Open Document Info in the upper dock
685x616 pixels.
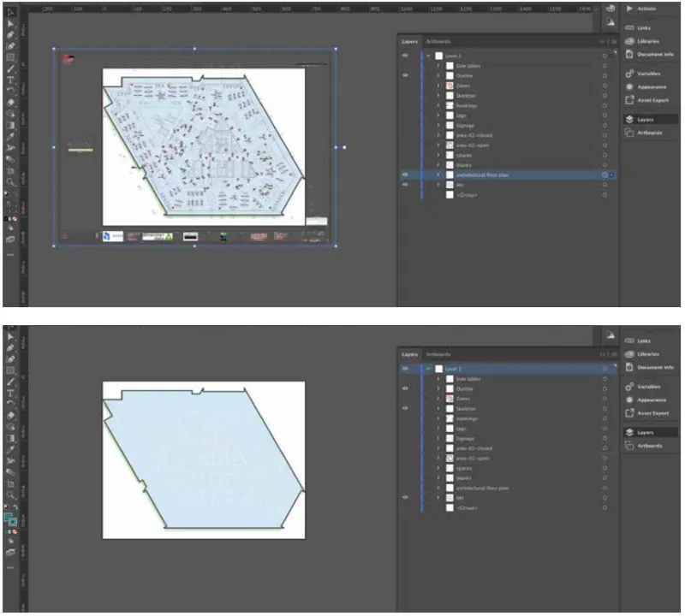(655, 54)
